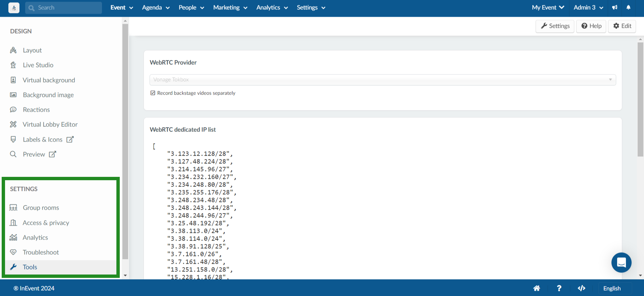Open the live chat support bubble
644x296 pixels.
click(x=622, y=262)
